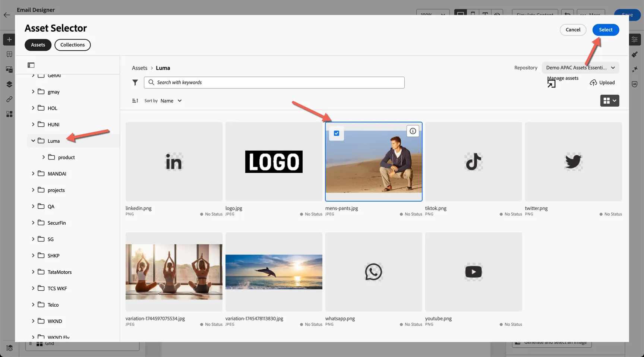The image size is (644, 357).
Task: Click the Select button
Action: pyautogui.click(x=606, y=30)
